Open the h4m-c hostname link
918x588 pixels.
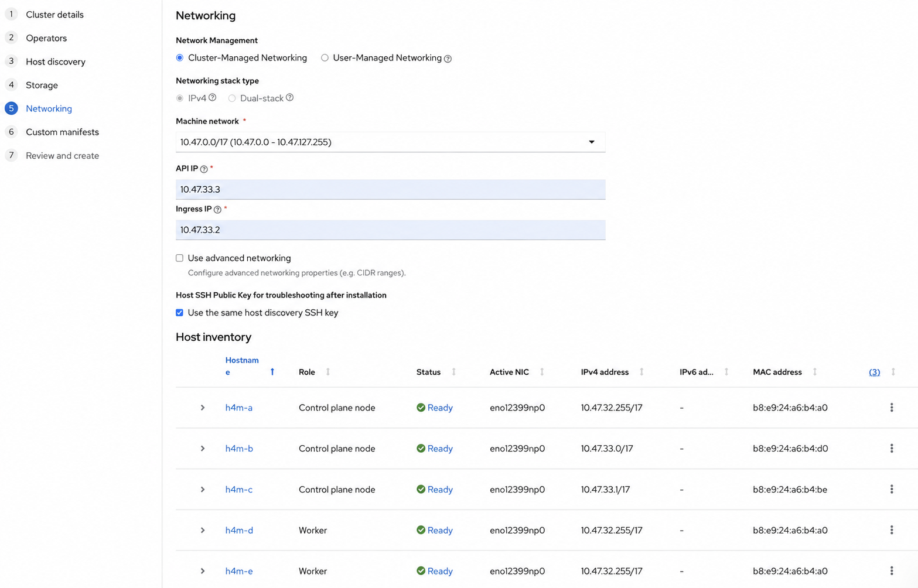point(239,490)
